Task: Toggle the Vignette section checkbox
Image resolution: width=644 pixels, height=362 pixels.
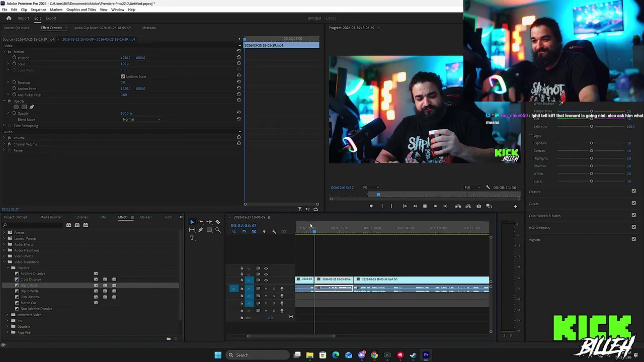Action: tap(633, 239)
